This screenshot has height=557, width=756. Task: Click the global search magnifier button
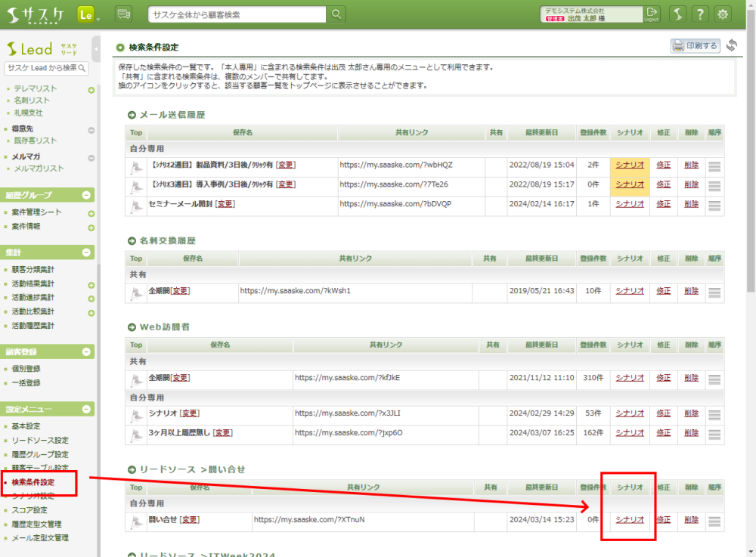pyautogui.click(x=336, y=14)
